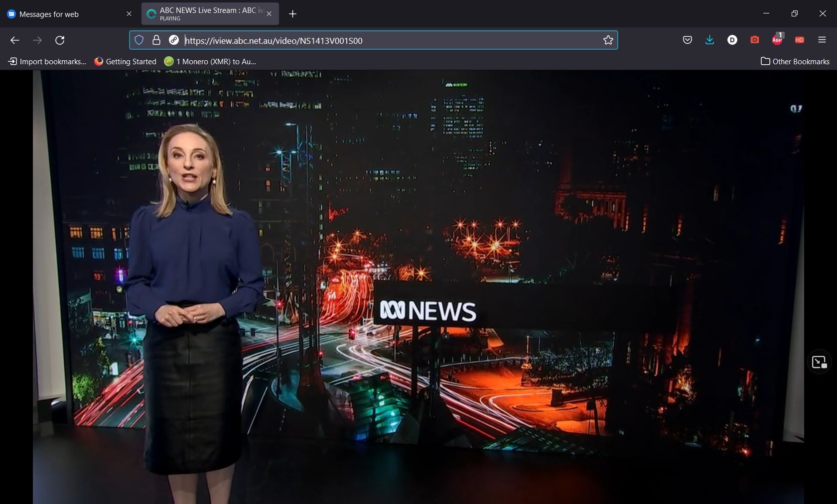Open the Other Bookmarks folder
This screenshot has height=504, width=837.
[795, 61]
